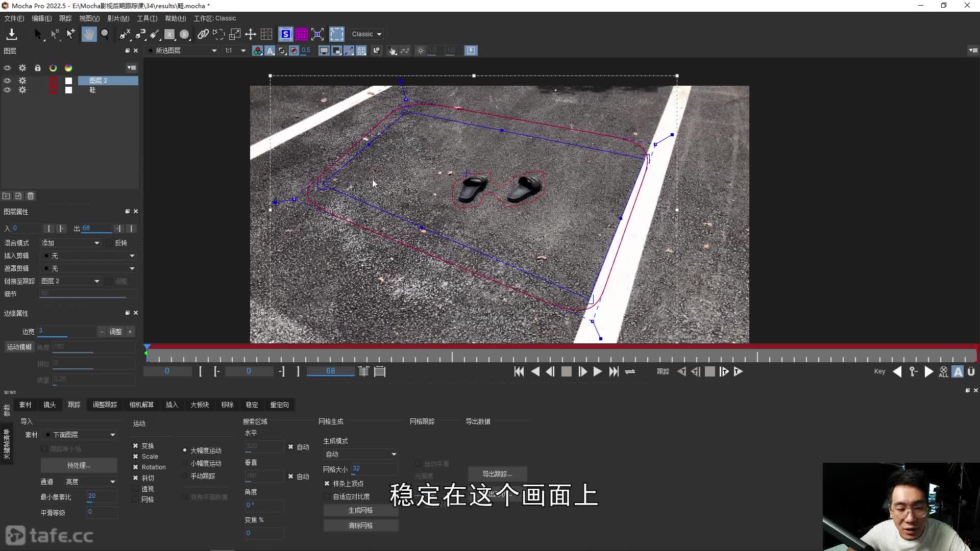
Task: Switch to the 调整跟踪 tab
Action: click(105, 405)
